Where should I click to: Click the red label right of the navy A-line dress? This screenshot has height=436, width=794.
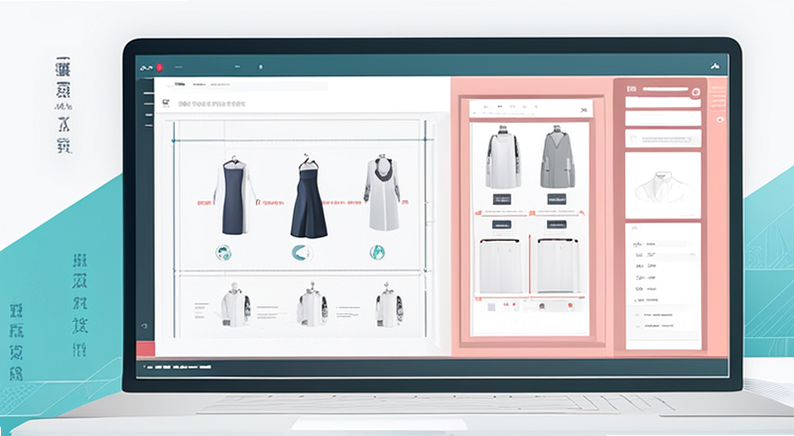tap(342, 203)
